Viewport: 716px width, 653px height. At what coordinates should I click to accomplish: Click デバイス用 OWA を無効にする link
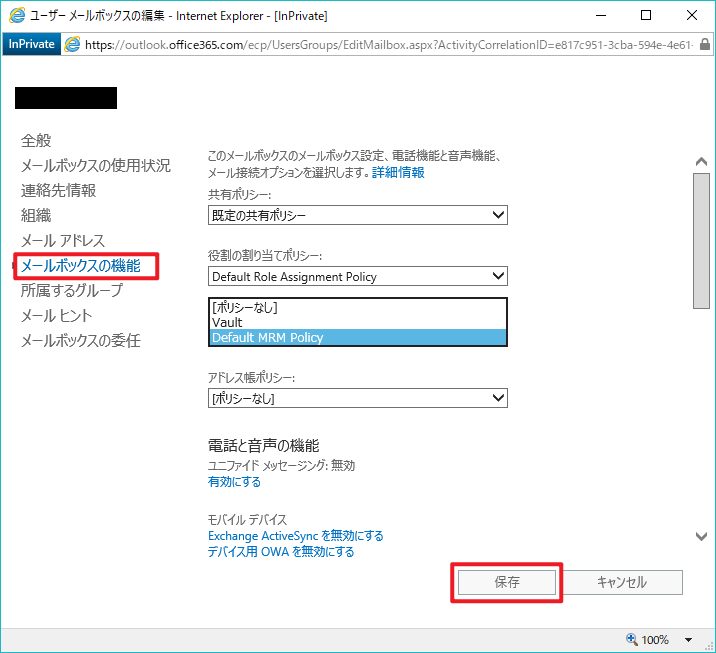[x=281, y=552]
